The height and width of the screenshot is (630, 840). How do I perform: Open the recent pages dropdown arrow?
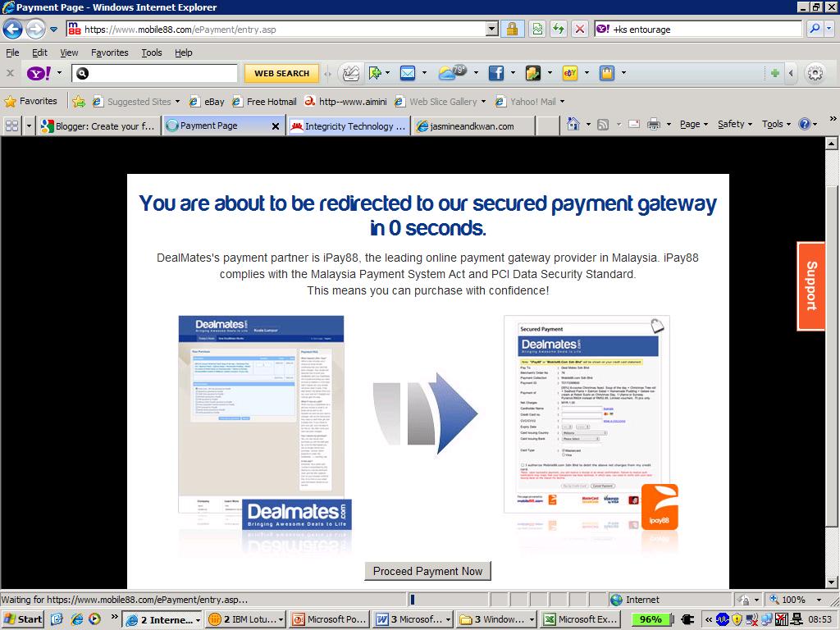point(53,30)
